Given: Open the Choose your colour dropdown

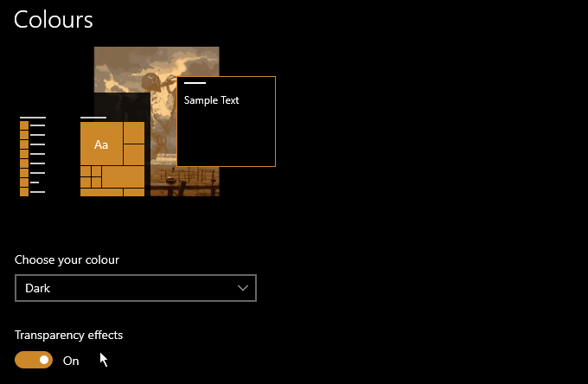Looking at the screenshot, I should pyautogui.click(x=136, y=288).
